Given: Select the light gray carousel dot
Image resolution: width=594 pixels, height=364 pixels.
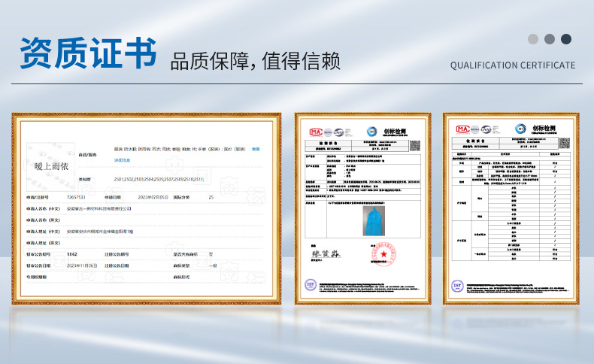Looking at the screenshot, I should (x=533, y=39).
